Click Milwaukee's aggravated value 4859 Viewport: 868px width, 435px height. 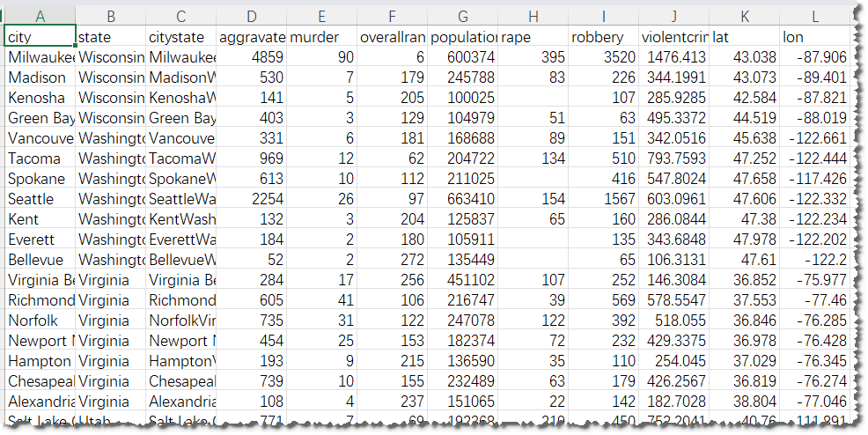(x=251, y=57)
